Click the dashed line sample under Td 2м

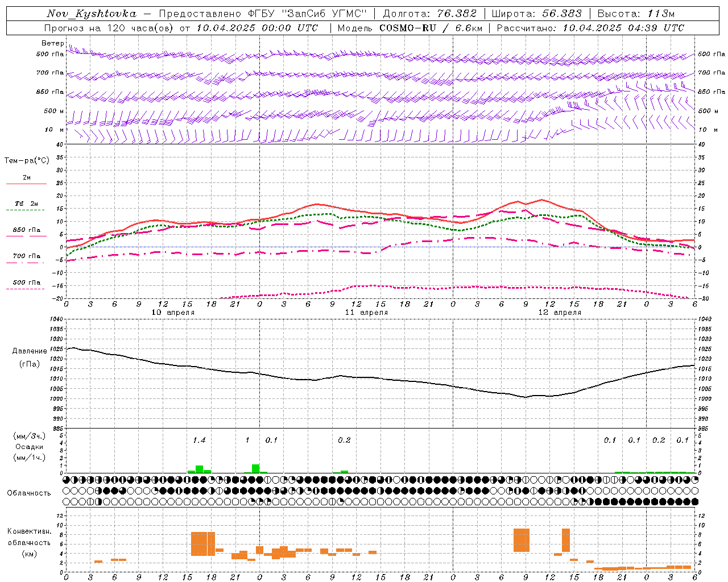(x=25, y=210)
